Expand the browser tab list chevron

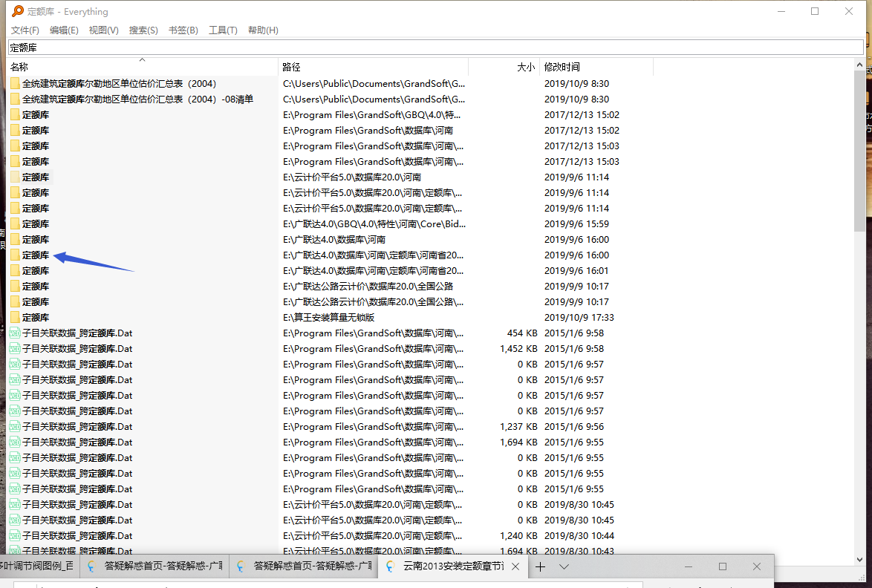[564, 566]
